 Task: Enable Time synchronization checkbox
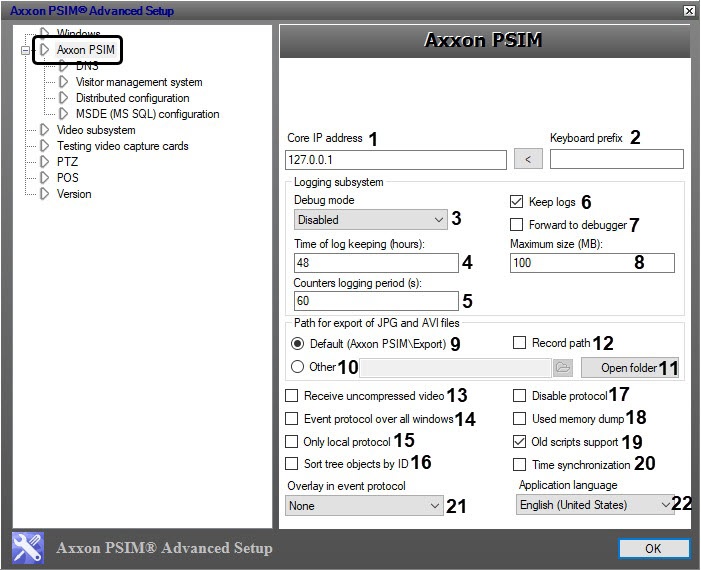point(519,464)
